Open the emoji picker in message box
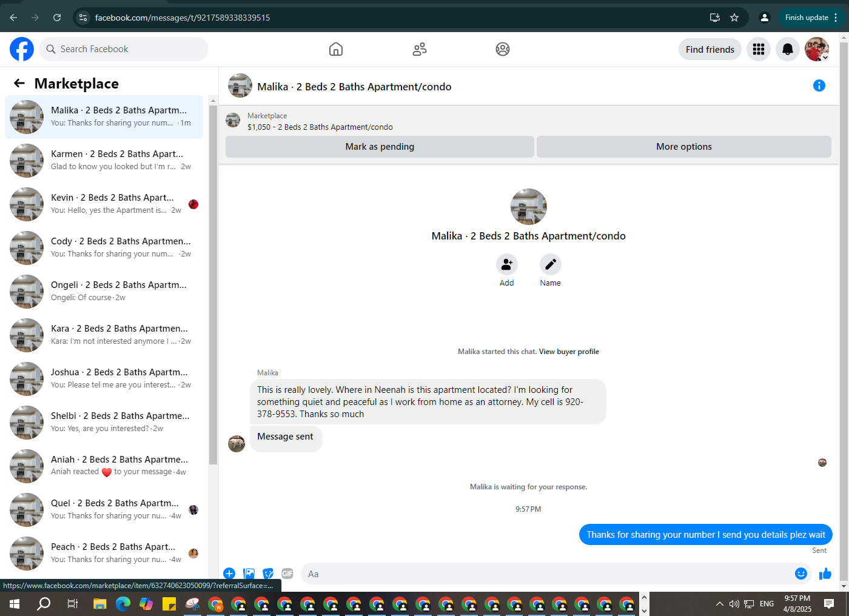849x616 pixels. point(801,574)
